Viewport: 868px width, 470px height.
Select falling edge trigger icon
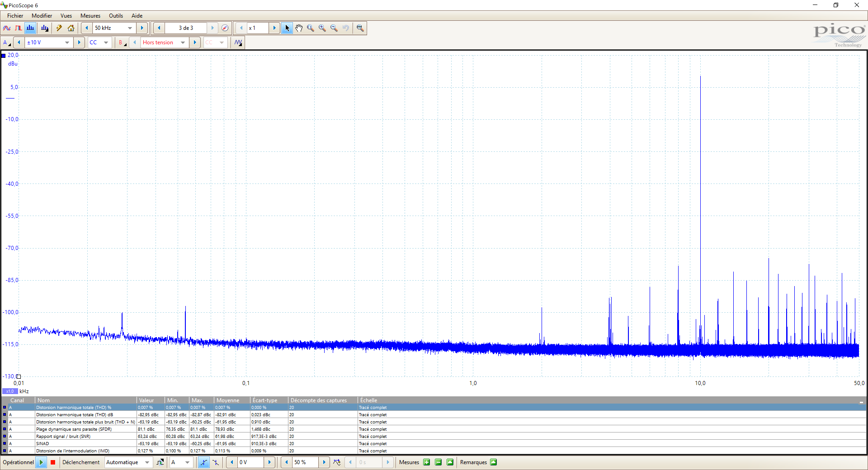(216, 462)
